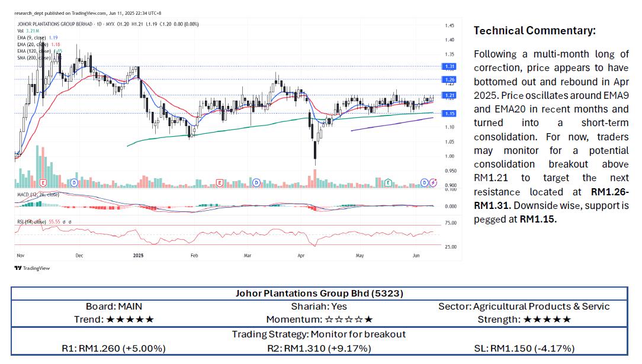The image size is (642, 364).
Task: Click Trading Strategy: Monitor for breakout
Action: coord(319,334)
